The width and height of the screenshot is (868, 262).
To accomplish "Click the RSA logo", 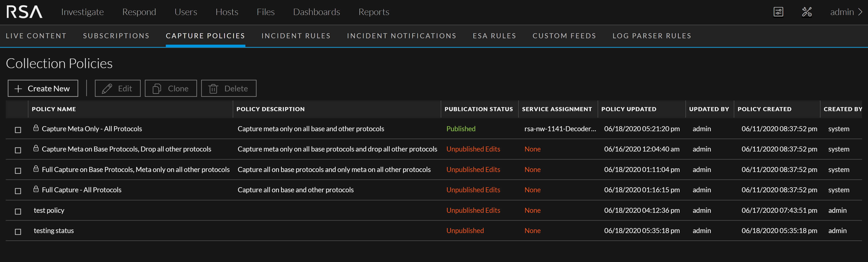I will coord(24,12).
